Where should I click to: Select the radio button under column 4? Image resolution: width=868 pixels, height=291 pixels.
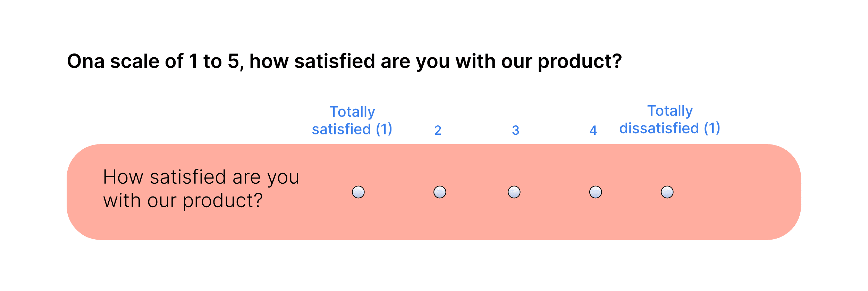coord(596,192)
